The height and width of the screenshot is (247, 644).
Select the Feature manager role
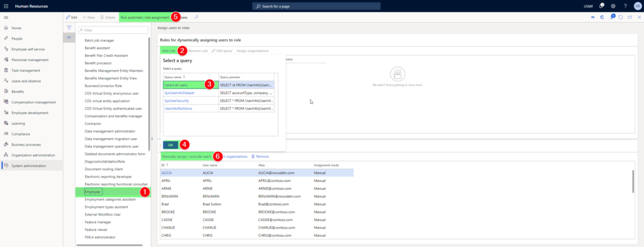(x=98, y=222)
